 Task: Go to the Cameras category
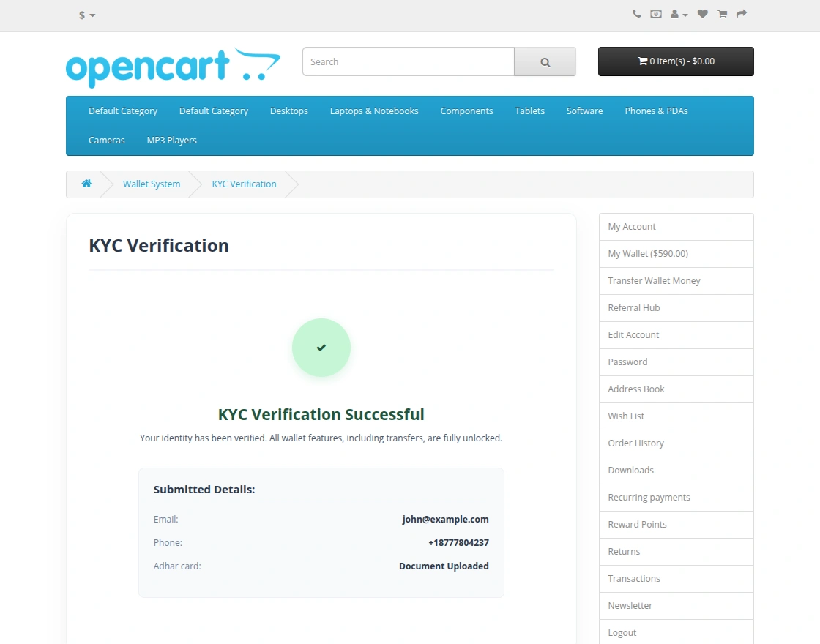[107, 140]
